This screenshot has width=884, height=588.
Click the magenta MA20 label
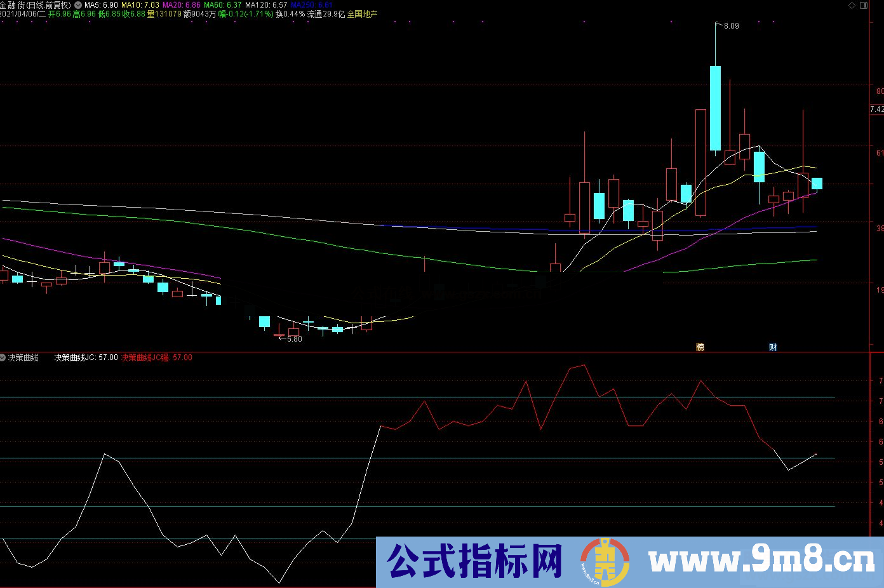click(182, 5)
